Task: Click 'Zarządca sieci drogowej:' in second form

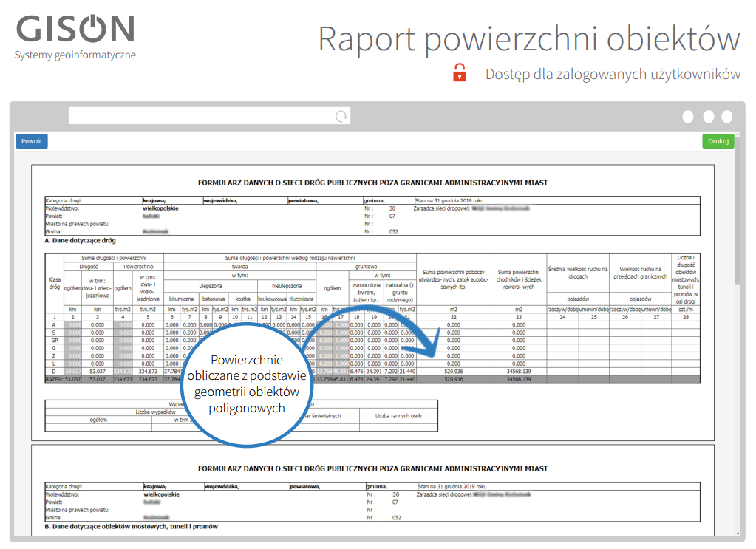Action: pyautogui.click(x=445, y=494)
